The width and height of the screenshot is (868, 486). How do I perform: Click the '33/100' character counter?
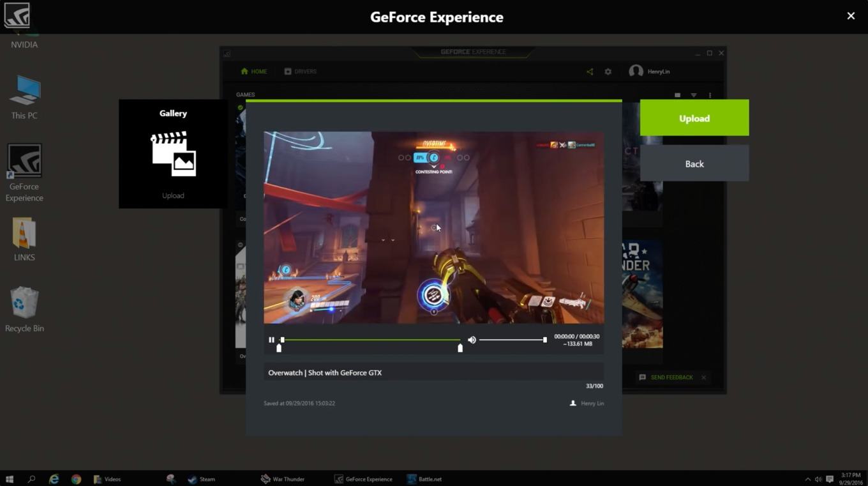point(594,386)
